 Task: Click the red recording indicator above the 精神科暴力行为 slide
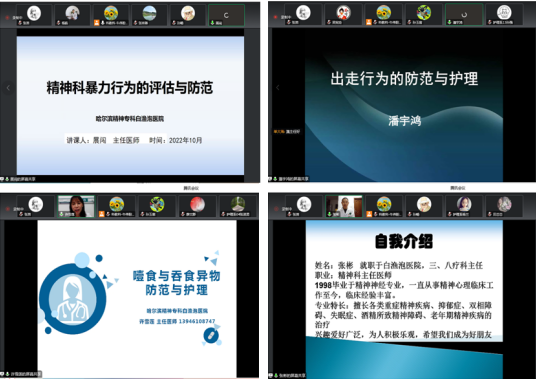pyautogui.click(x=8, y=17)
